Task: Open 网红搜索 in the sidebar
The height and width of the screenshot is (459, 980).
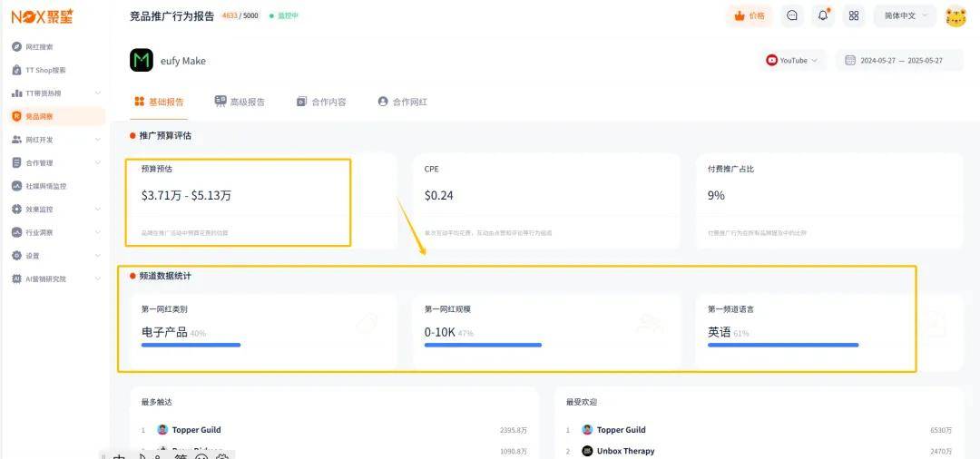Action: (x=39, y=46)
